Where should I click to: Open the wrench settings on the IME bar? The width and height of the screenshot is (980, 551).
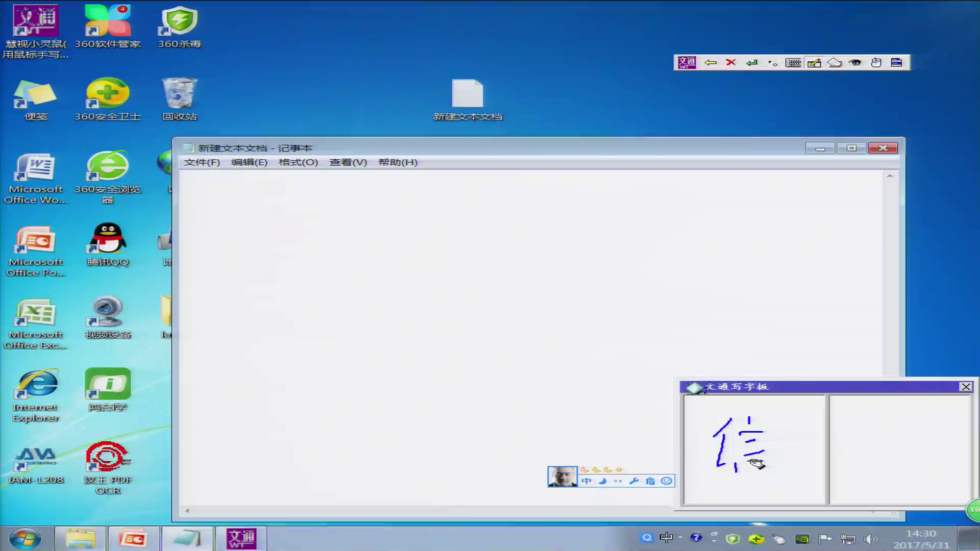634,481
